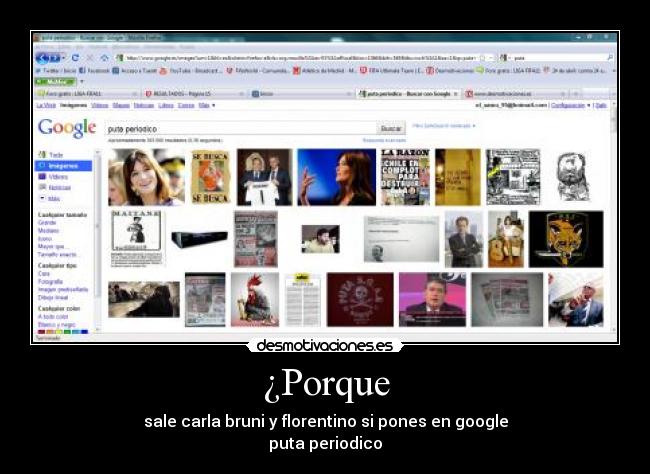Reload the page with the refresh icon

[75, 58]
